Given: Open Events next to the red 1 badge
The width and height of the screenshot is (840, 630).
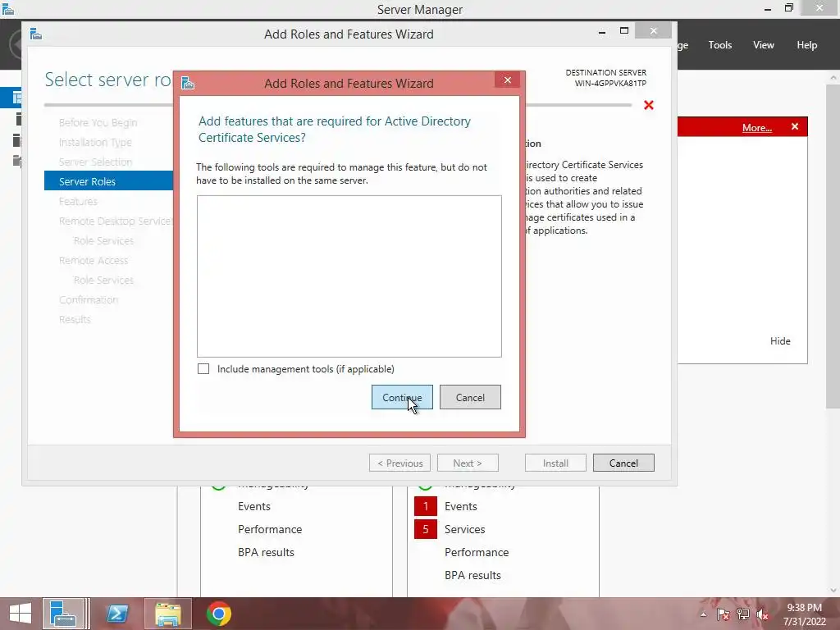Looking at the screenshot, I should pyautogui.click(x=461, y=506).
